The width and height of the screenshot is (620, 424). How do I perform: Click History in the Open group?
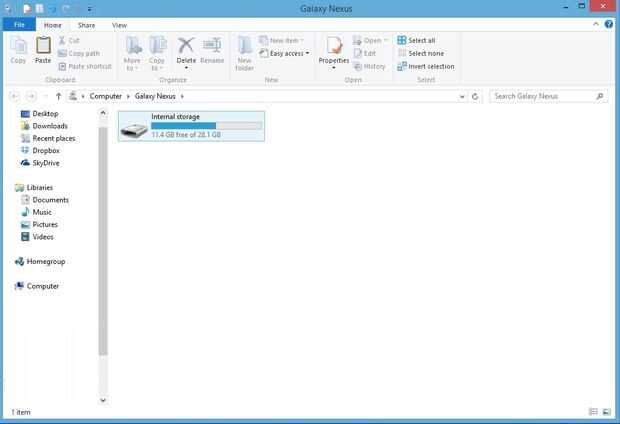pyautogui.click(x=369, y=66)
